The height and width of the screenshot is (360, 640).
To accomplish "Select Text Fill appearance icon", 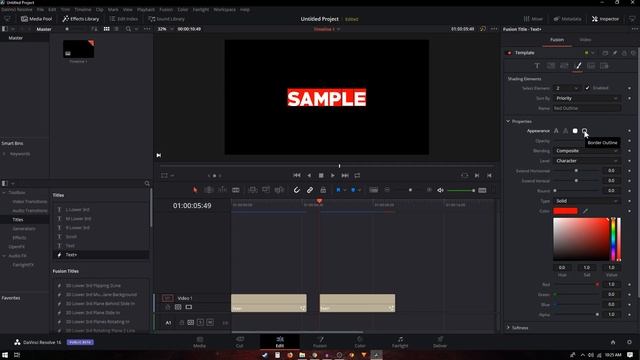I will [x=556, y=131].
